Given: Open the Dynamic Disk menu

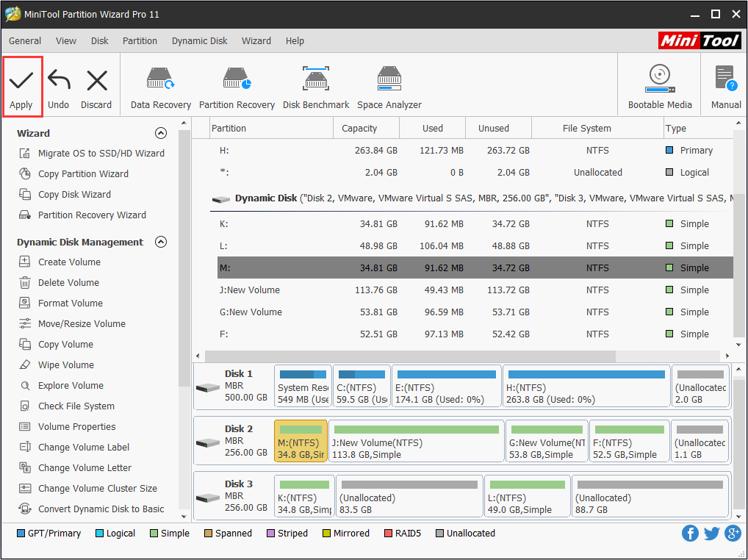Looking at the screenshot, I should click(200, 41).
